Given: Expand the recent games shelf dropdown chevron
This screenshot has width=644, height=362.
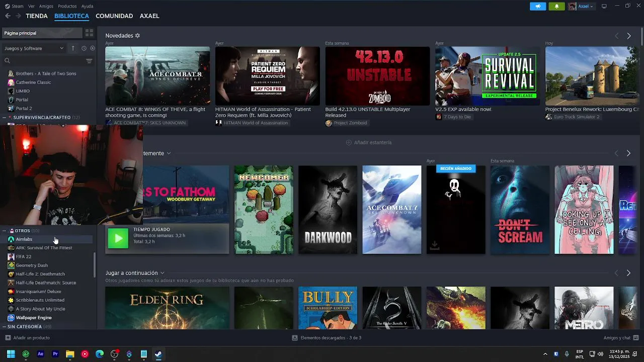Looking at the screenshot, I should [169, 153].
